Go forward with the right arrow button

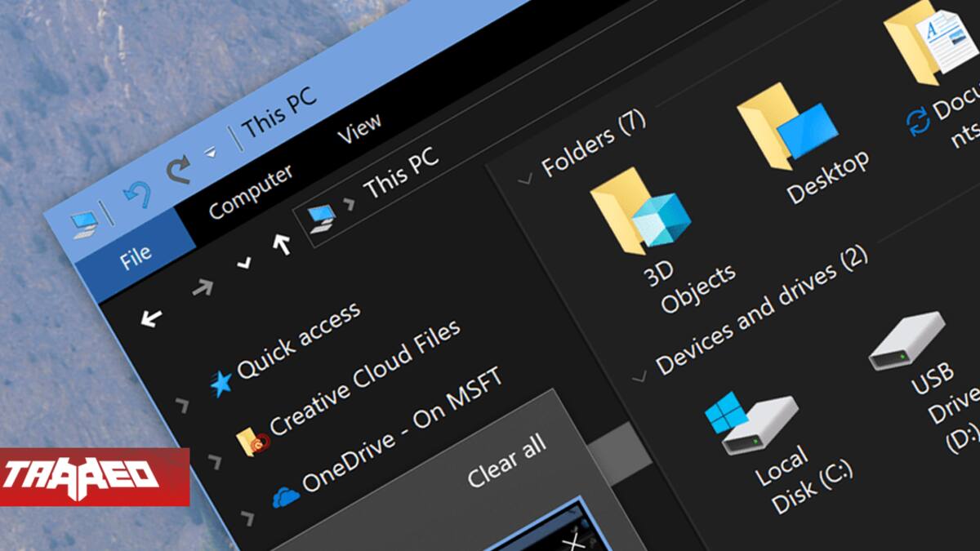202,287
